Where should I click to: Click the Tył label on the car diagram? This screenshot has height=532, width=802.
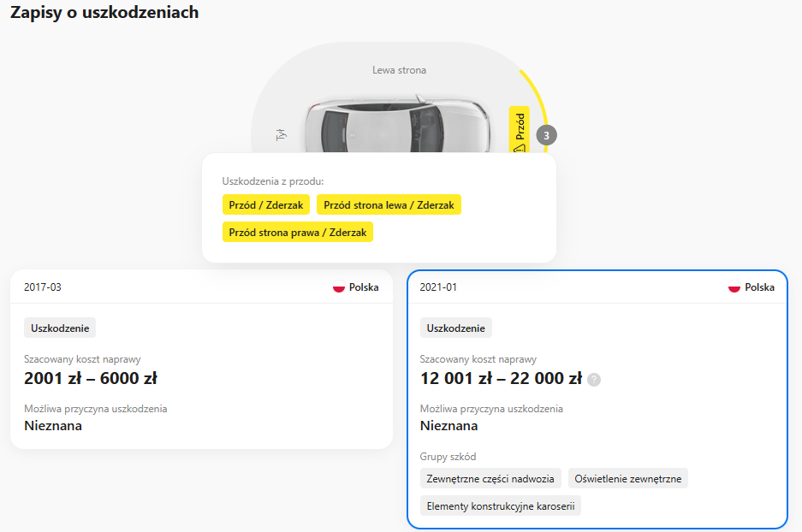280,134
